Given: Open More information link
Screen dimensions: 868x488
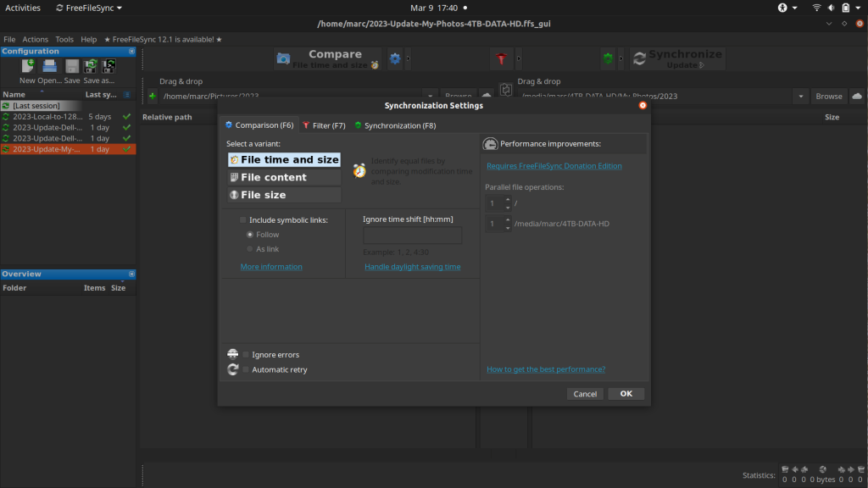Looking at the screenshot, I should coord(271,267).
